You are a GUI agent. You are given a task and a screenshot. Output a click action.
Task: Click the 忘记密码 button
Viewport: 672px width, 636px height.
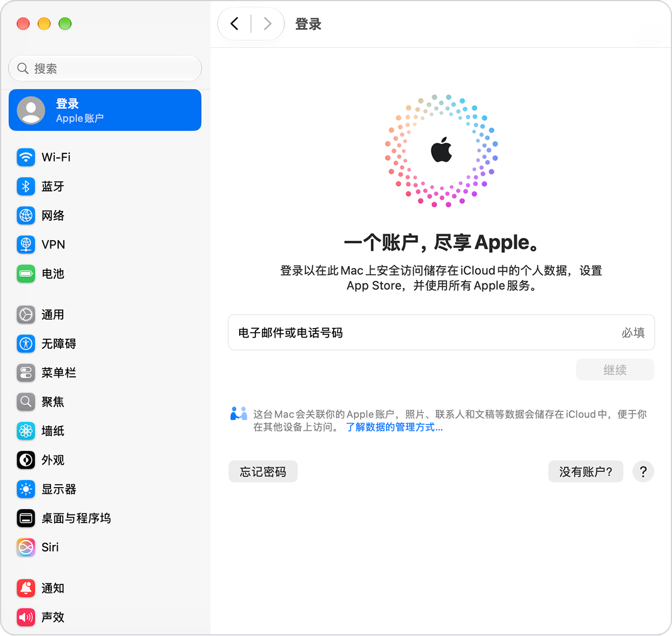263,472
